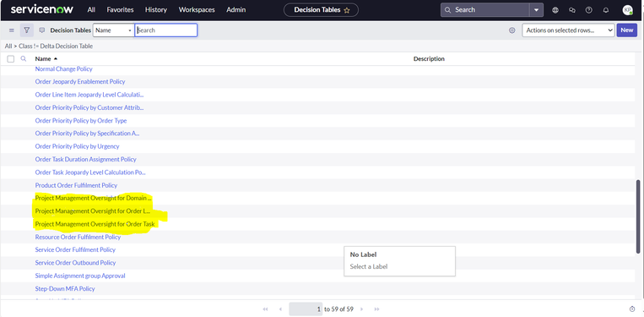Open the Name search field dropdown

tap(114, 30)
